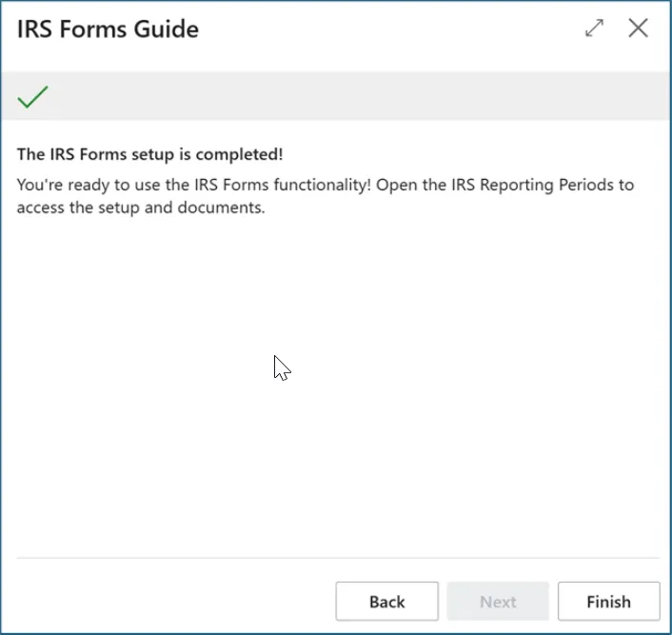Screen dimensions: 672x635
Task: Select the bold setup completed heading
Action: [x=149, y=154]
